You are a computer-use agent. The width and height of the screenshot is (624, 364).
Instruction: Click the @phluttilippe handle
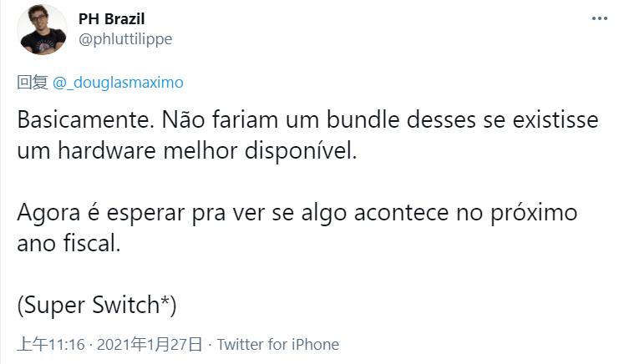click(x=125, y=38)
